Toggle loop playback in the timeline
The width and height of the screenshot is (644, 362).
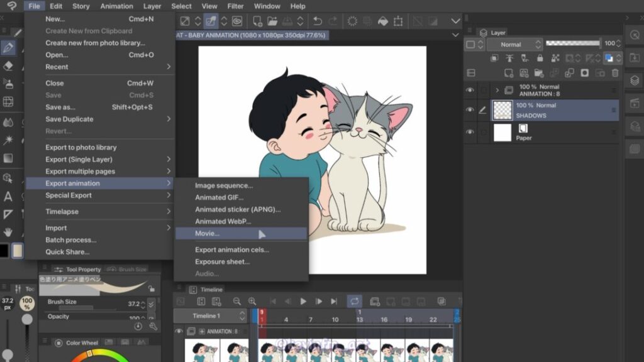tap(354, 302)
